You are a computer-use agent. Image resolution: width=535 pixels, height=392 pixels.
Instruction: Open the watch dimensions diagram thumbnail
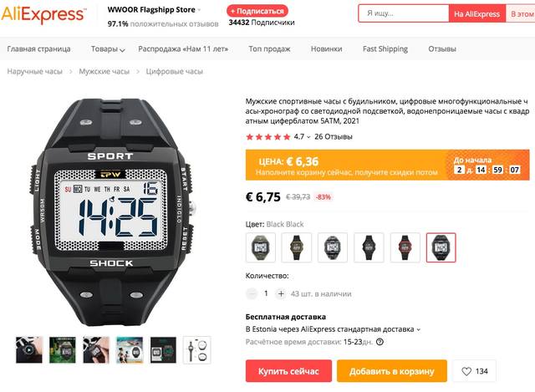click(x=197, y=349)
